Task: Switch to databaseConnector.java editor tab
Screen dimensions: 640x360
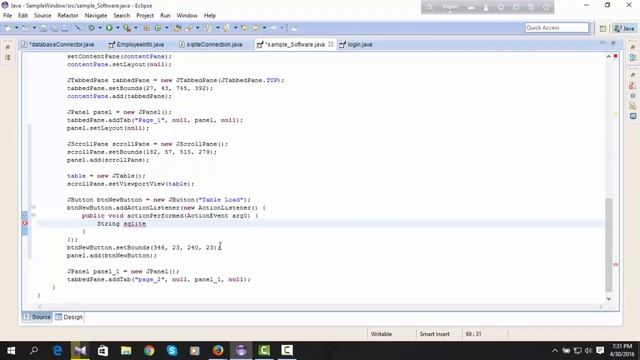Action: point(58,44)
